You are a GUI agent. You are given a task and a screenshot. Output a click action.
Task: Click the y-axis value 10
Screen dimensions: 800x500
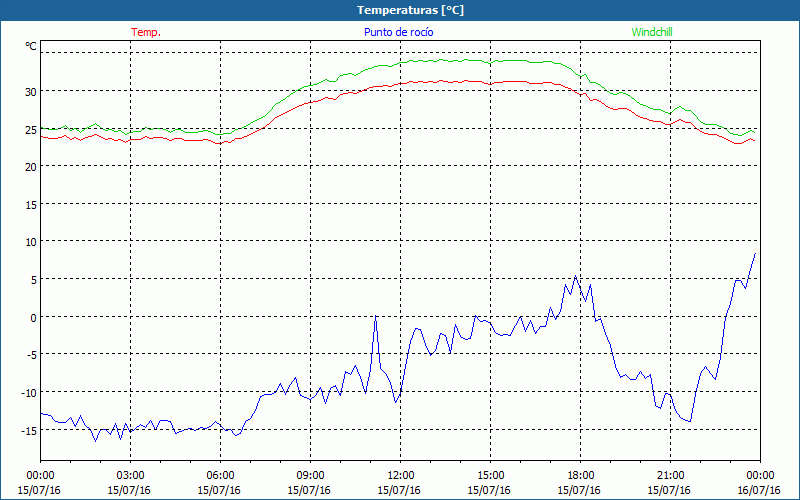(31, 242)
